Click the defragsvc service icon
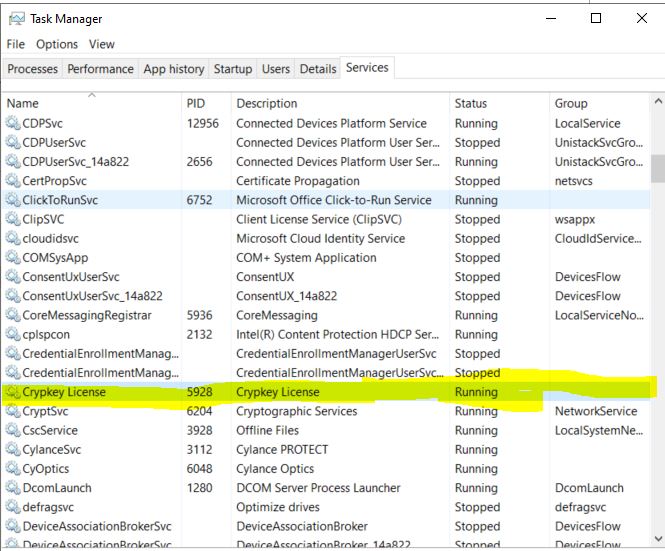 [x=13, y=507]
